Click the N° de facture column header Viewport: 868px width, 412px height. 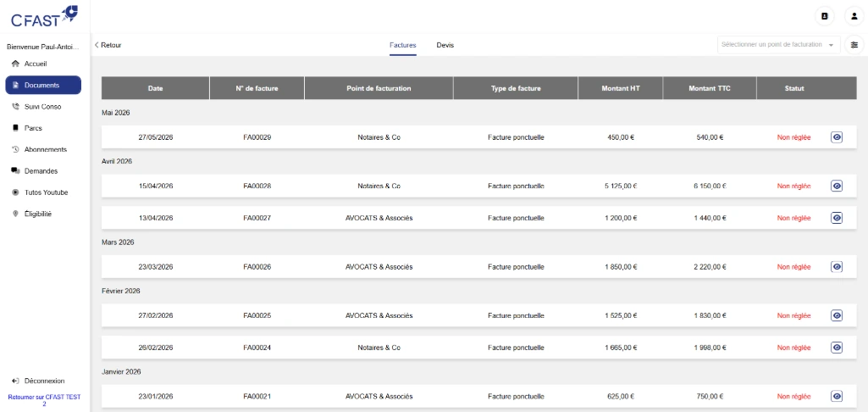(x=257, y=88)
